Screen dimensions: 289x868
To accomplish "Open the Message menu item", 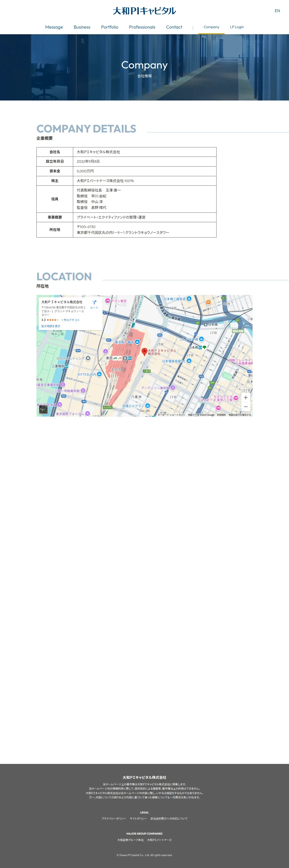I will pyautogui.click(x=54, y=27).
